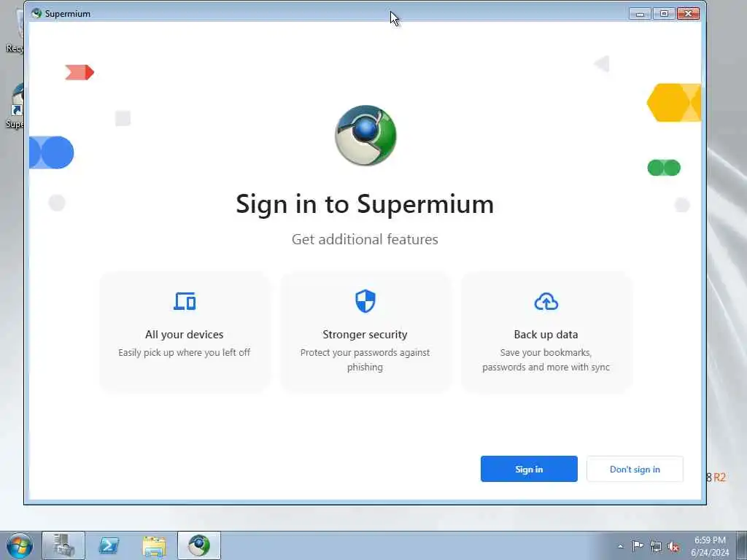
Task: Click the network tray icon
Action: 656,547
